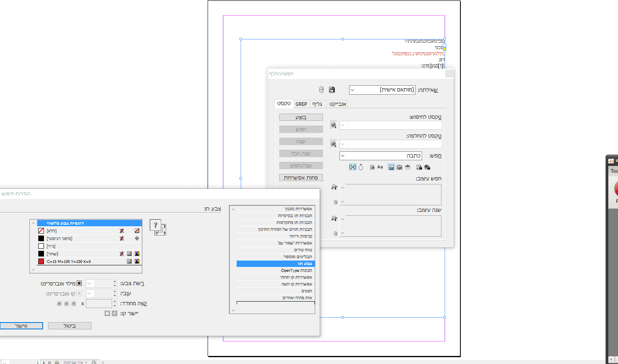The height and width of the screenshot is (364, 618).
Task: Select תכונות OpenType in the category list
Action: 276,271
